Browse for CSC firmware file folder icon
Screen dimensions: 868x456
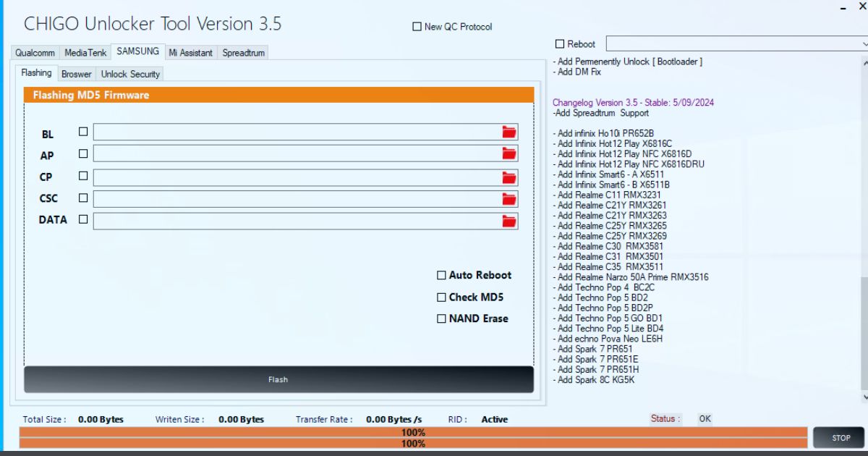[x=509, y=199]
